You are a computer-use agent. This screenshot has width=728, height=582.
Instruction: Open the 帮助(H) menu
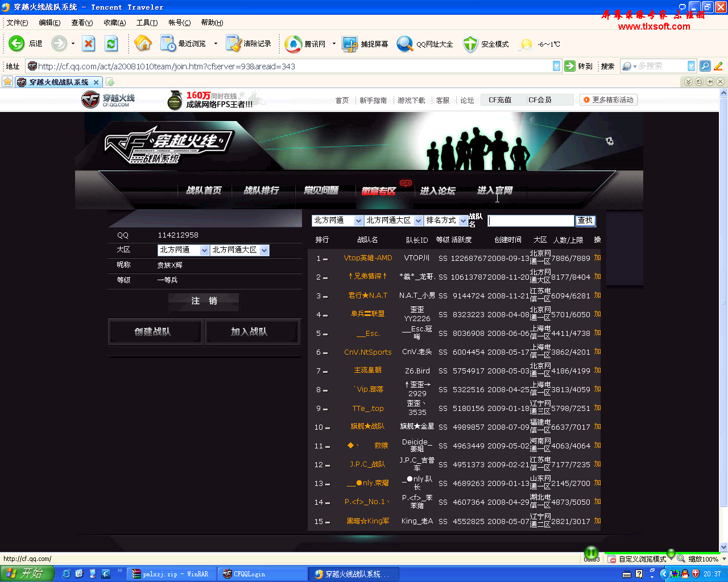click(212, 23)
